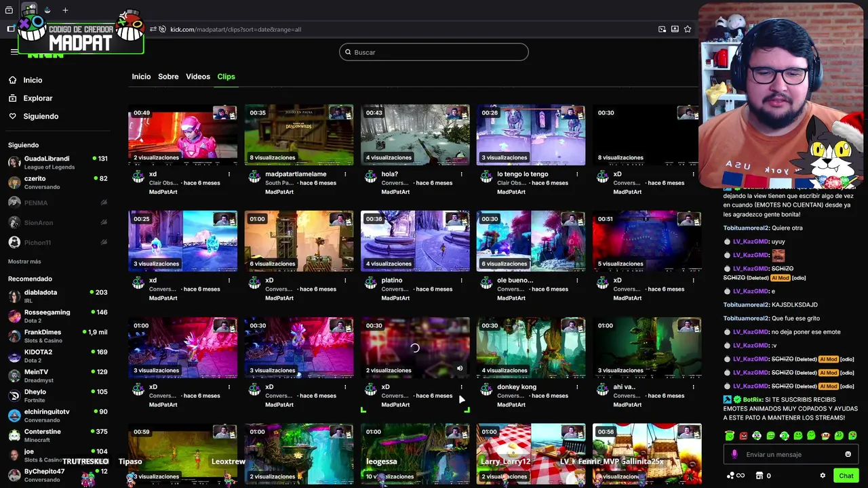868x488 pixels.
Task: Open diabladota channel avatar
Action: [x=14, y=296]
